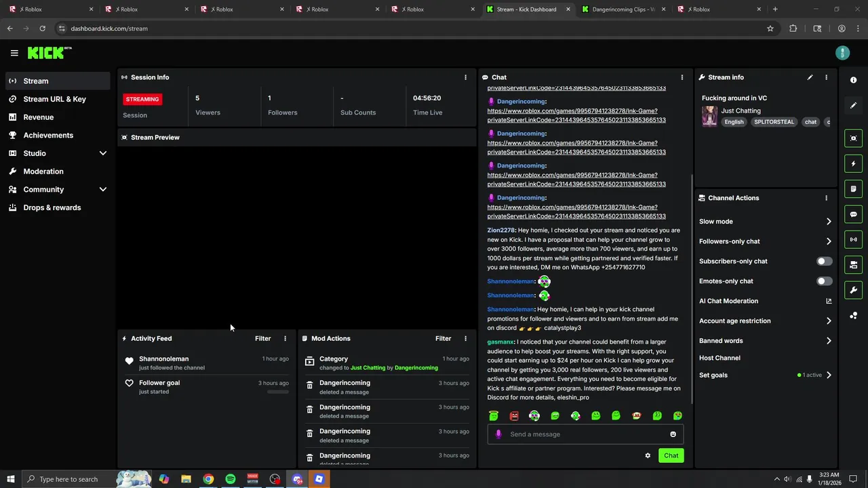This screenshot has width=868, height=488.
Task: Select Stream in sidebar
Action: [58, 81]
